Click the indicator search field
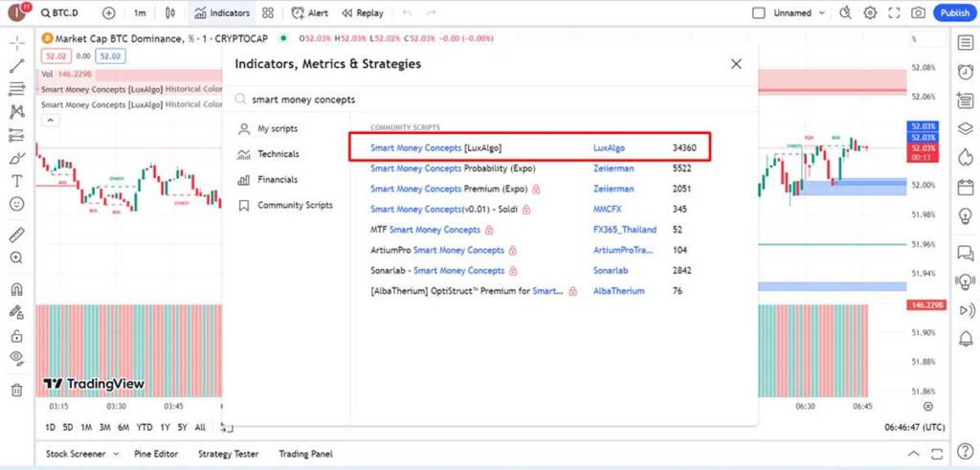 (x=489, y=100)
